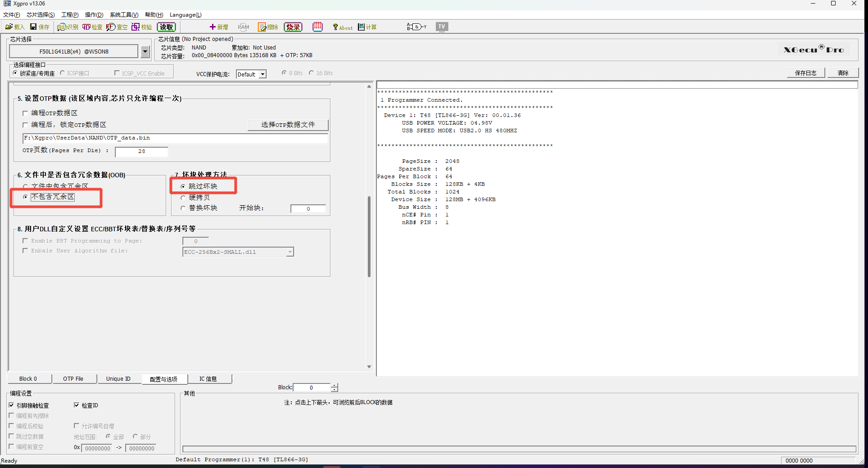Image resolution: width=868 pixels, height=468 pixels.
Task: Click the TV icon in the toolbar
Action: tap(442, 27)
